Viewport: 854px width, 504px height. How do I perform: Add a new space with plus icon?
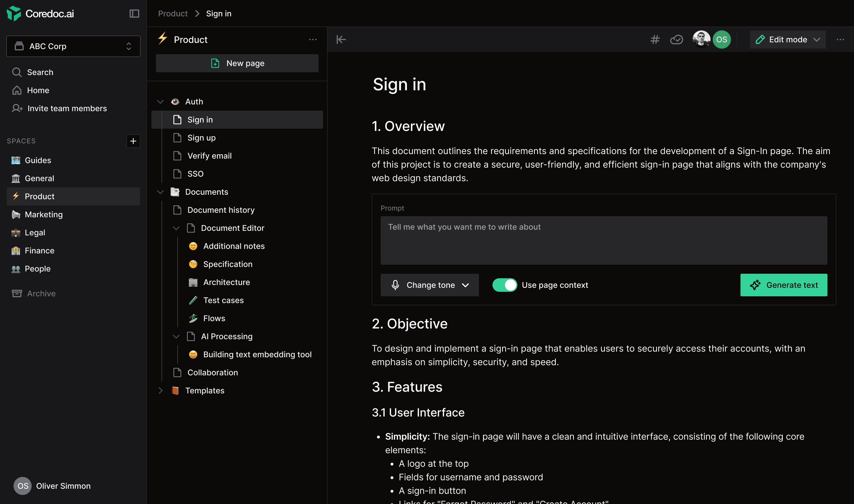click(133, 141)
